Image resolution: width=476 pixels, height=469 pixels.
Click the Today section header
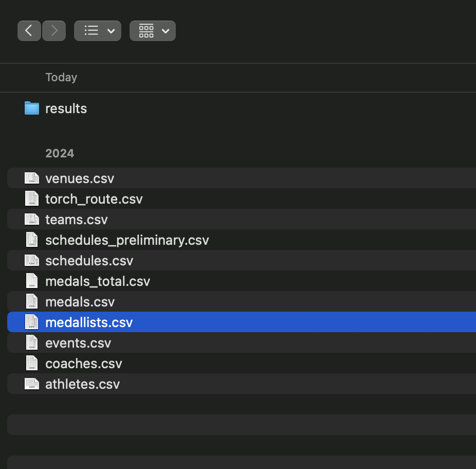click(x=61, y=77)
